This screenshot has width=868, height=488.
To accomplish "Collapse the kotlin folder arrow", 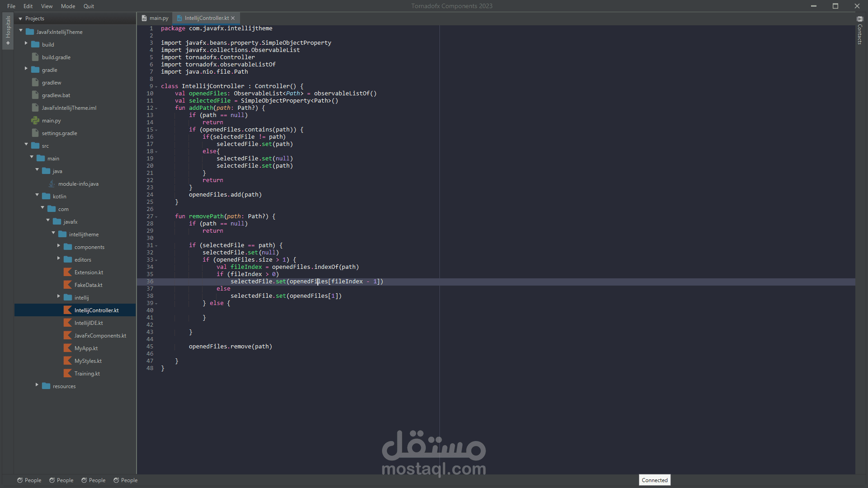I will tap(37, 195).
